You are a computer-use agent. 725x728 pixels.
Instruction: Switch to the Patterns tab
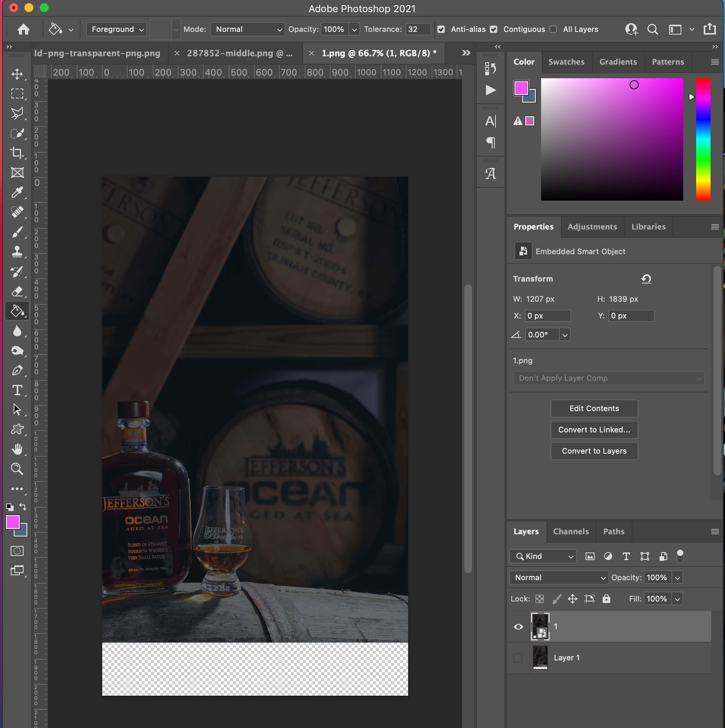668,62
